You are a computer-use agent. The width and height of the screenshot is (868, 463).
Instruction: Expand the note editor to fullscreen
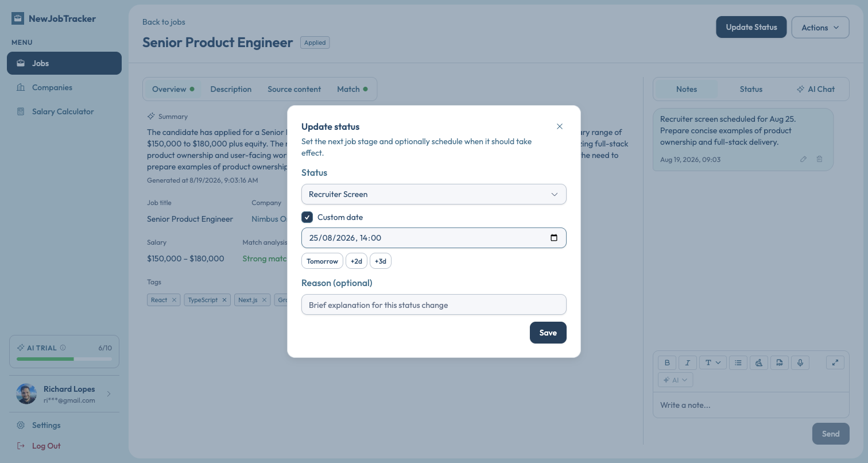coord(835,362)
